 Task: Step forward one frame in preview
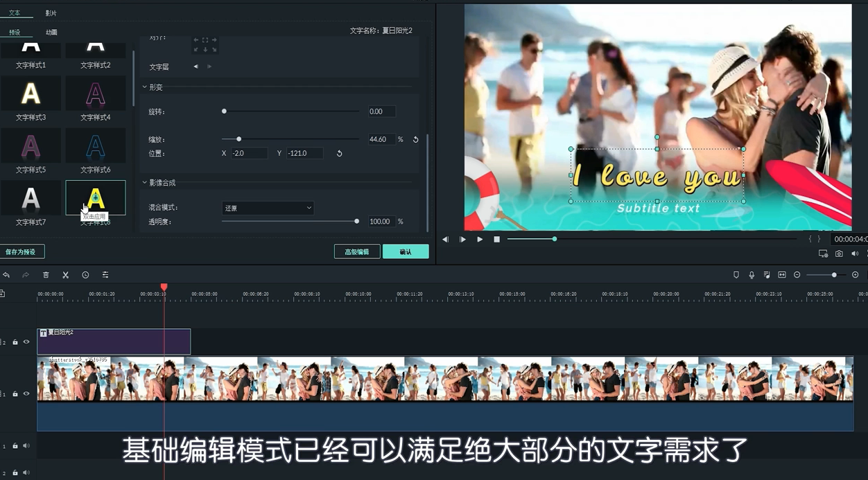[462, 239]
